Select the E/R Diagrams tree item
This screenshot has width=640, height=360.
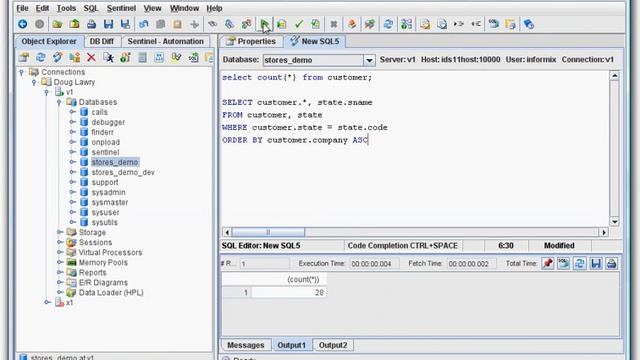(103, 282)
